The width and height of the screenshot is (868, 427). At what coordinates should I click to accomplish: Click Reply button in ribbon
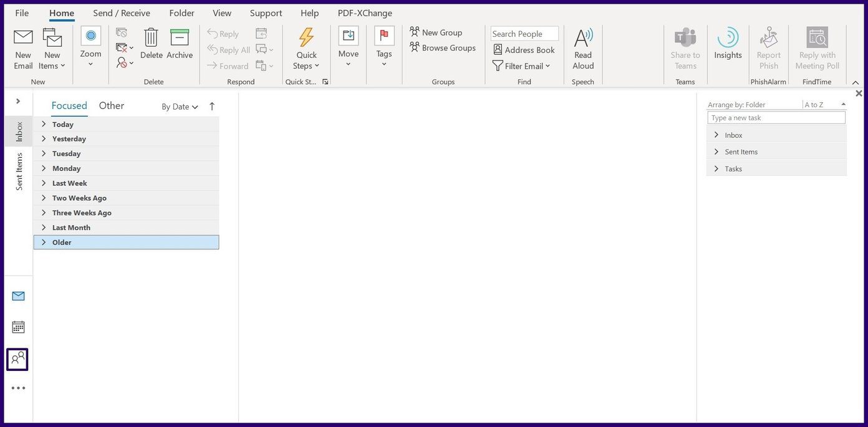click(223, 34)
